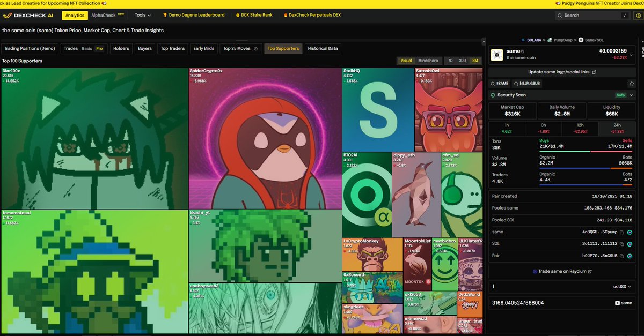Image resolution: width=644 pixels, height=336 pixels.
Task: Open the Holders tab
Action: click(x=121, y=48)
